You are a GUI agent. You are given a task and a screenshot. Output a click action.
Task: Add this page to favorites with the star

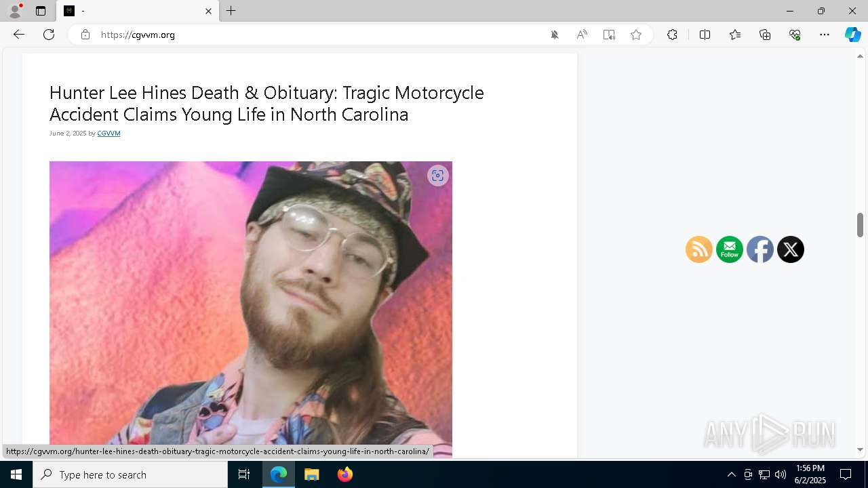pos(636,35)
